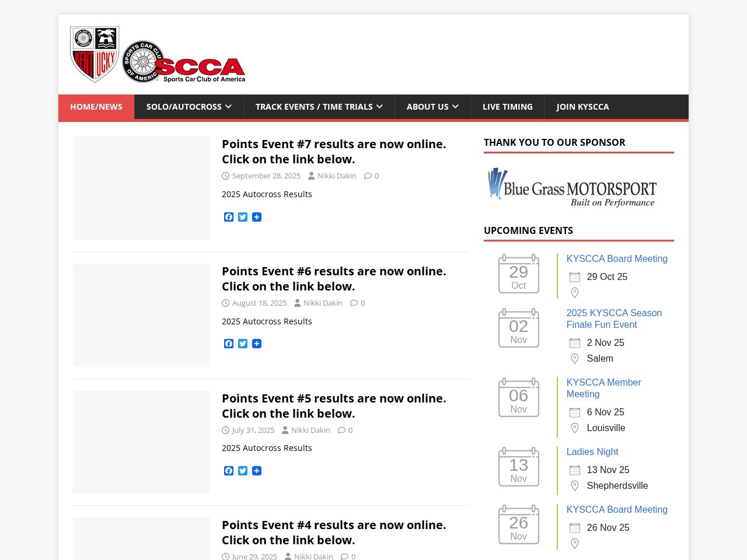Image resolution: width=747 pixels, height=560 pixels.
Task: Open Points Event #6 thumbnail image
Action: coord(141,315)
